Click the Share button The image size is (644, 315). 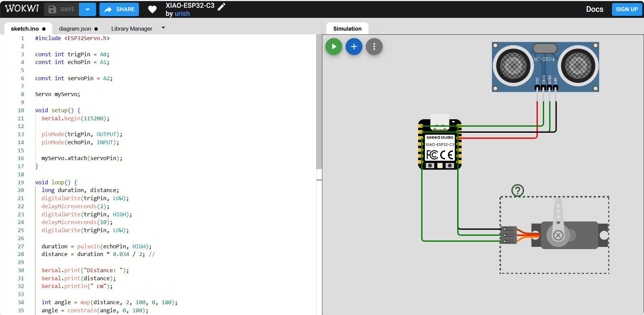pyautogui.click(x=119, y=9)
